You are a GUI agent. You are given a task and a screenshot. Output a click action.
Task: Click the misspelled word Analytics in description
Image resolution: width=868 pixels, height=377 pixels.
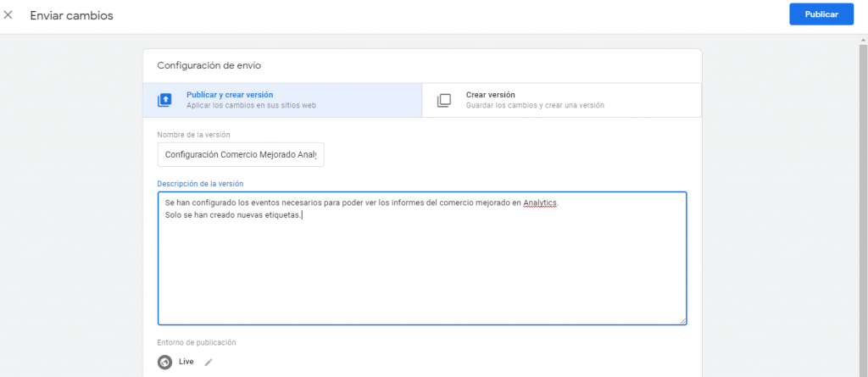[x=541, y=203]
